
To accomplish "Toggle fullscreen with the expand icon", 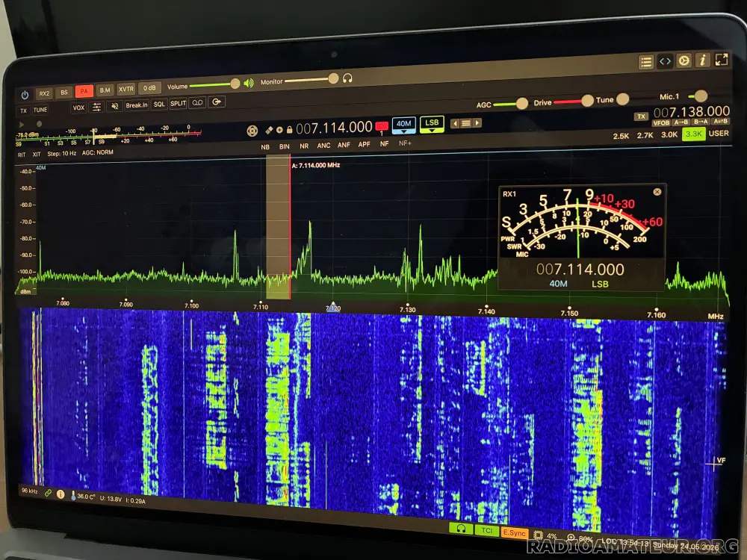I will (722, 60).
